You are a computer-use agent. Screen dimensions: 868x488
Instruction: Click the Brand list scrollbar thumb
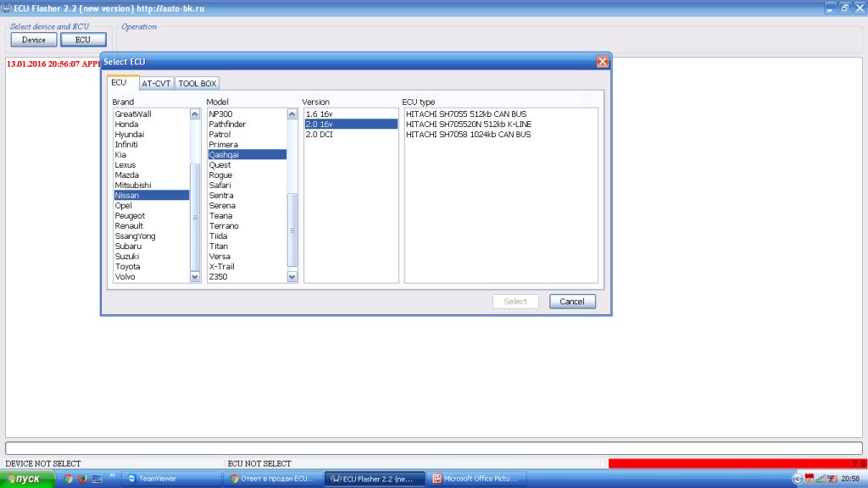(194, 218)
